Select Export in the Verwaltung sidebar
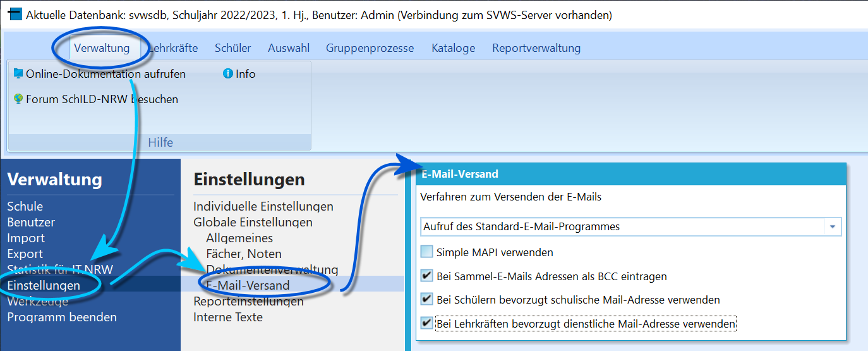868x351 pixels. (x=25, y=254)
